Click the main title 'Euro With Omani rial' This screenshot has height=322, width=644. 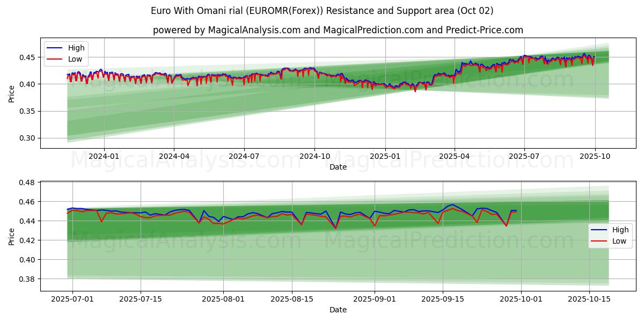pyautogui.click(x=322, y=11)
